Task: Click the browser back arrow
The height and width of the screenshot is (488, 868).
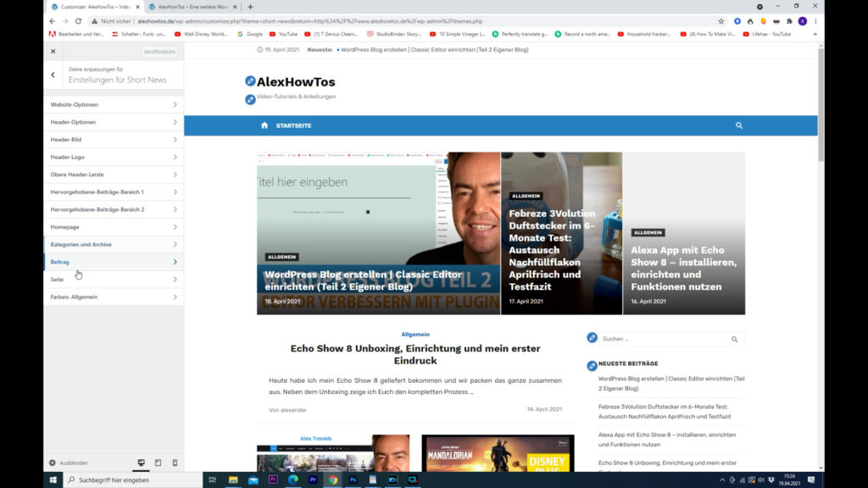Action: pyautogui.click(x=53, y=21)
